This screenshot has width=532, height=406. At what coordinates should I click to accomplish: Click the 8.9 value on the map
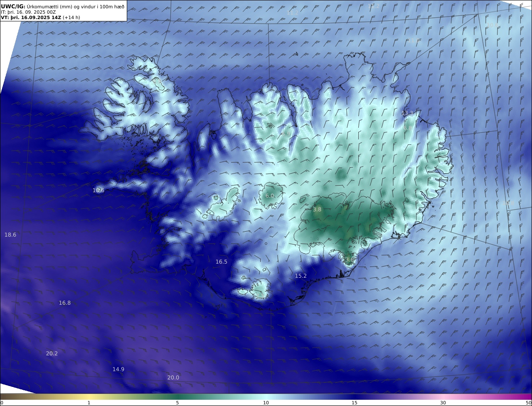(x=287, y=134)
